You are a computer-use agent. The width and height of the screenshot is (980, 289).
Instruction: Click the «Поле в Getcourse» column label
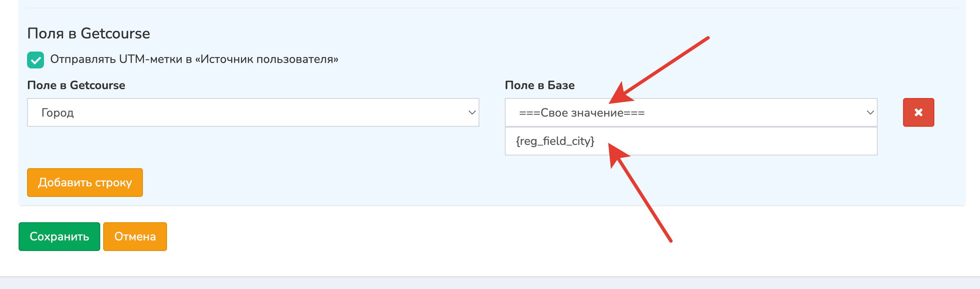tap(76, 85)
